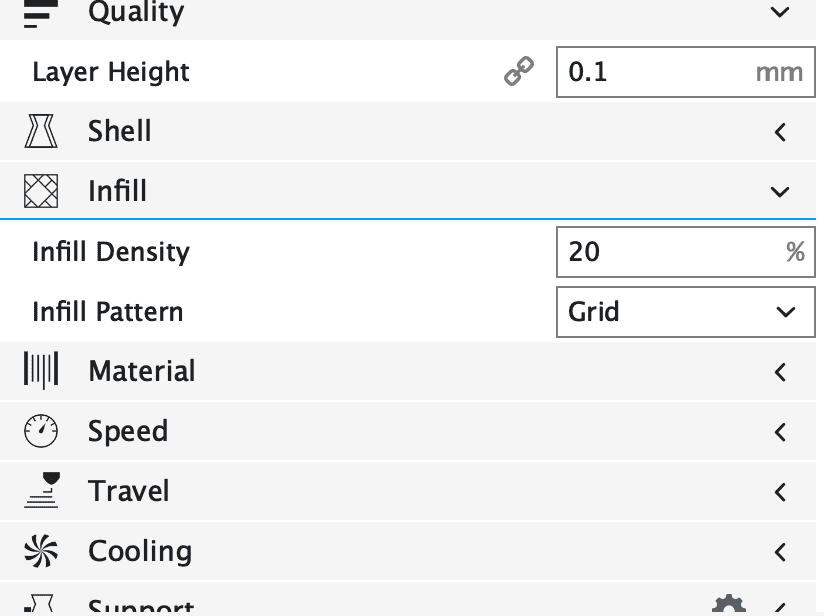Expand the Shell section chevron

click(780, 131)
